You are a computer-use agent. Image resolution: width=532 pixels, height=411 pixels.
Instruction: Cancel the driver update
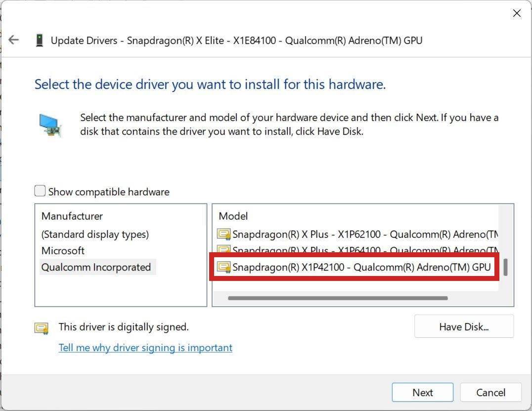(x=490, y=392)
